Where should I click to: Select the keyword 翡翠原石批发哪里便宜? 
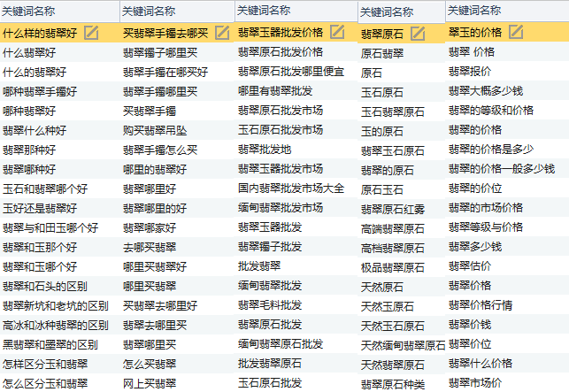click(x=291, y=72)
